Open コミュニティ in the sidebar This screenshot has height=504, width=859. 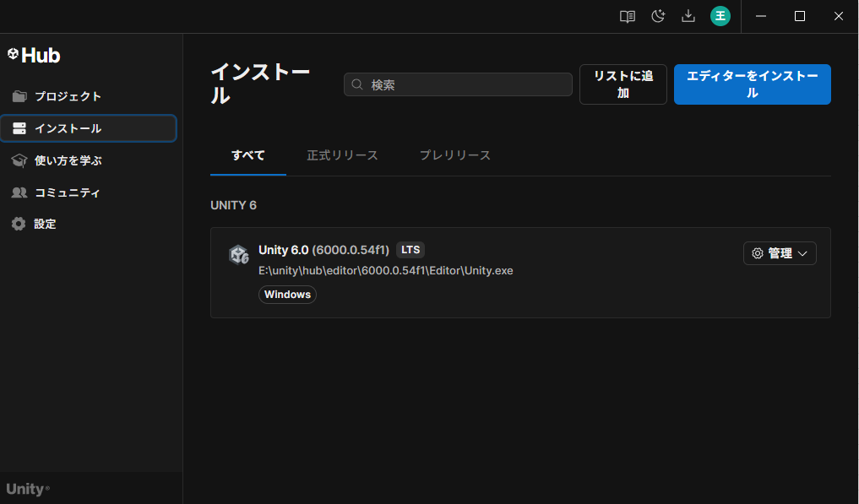coord(89,192)
